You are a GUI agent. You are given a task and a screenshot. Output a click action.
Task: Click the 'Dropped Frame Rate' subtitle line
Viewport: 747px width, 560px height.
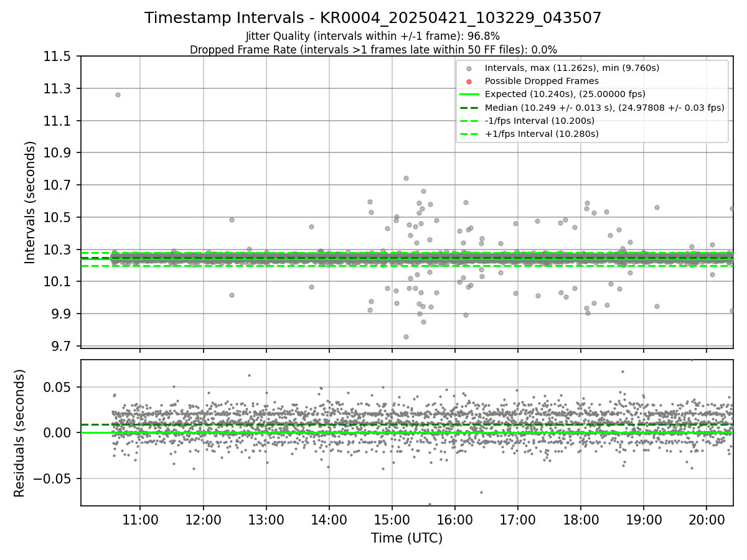pyautogui.click(x=373, y=50)
